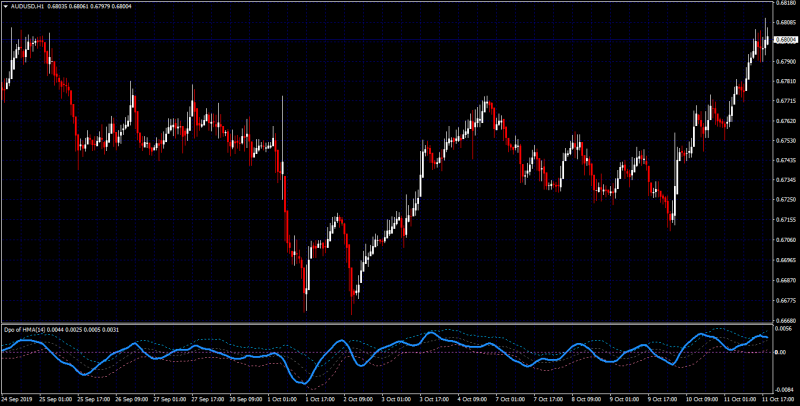Click the 11 Oct 17:00 time label

tap(779, 397)
